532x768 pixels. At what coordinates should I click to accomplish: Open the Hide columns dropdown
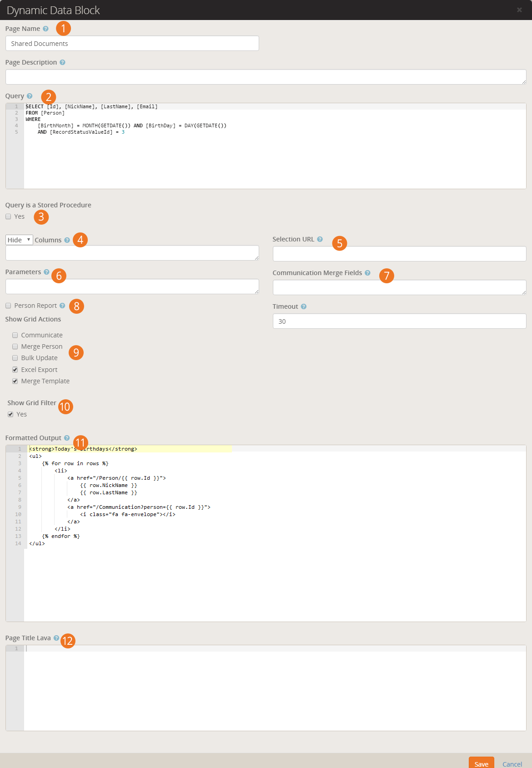tap(19, 240)
